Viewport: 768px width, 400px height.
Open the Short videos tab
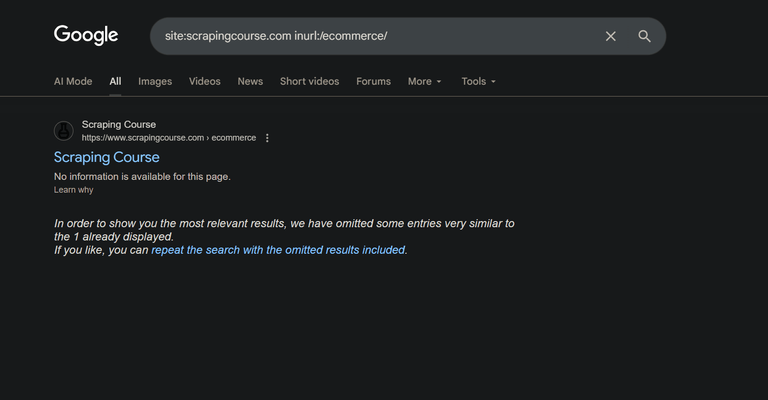[x=310, y=81]
